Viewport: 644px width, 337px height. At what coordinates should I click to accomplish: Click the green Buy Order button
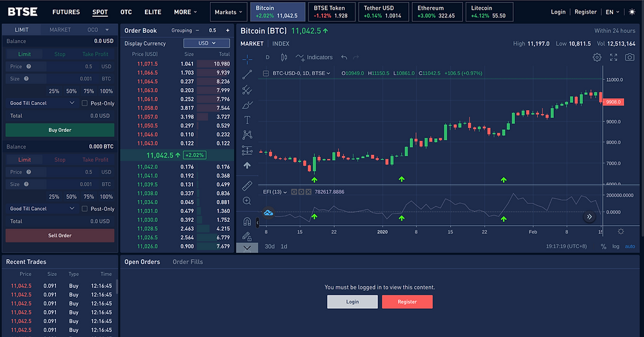click(60, 130)
